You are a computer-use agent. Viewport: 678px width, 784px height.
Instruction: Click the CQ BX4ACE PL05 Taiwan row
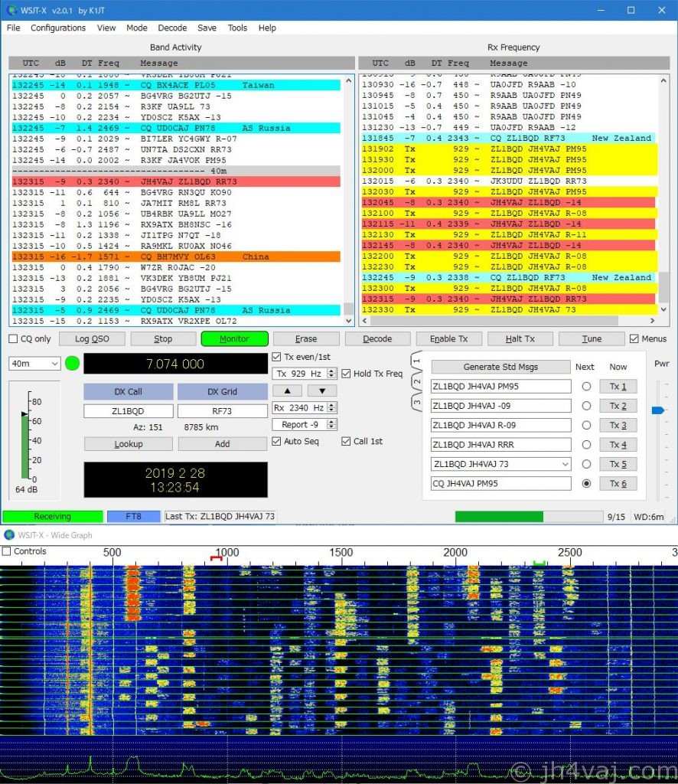click(176, 86)
